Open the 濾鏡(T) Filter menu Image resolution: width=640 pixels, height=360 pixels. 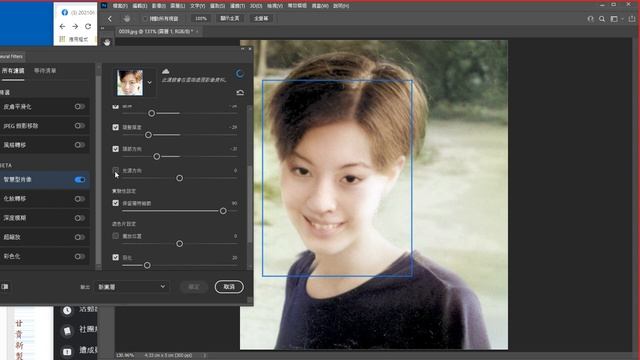238,6
